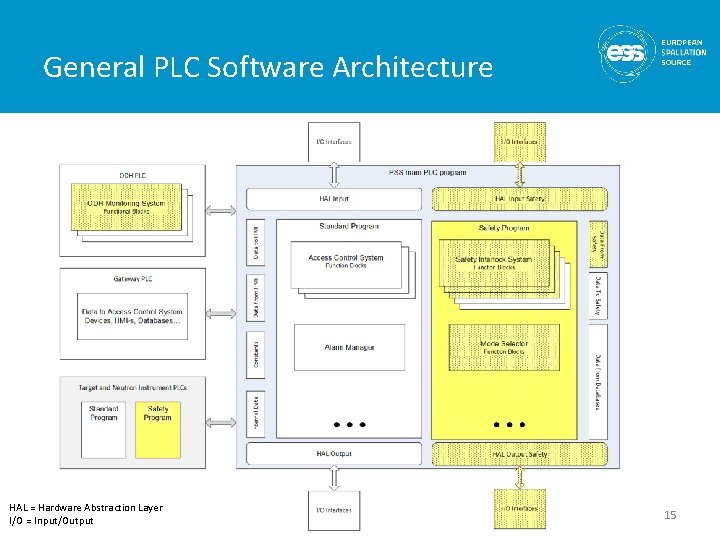Screen dimensions: 720x540
Task: Click the Constants vertical box
Action: [x=256, y=355]
